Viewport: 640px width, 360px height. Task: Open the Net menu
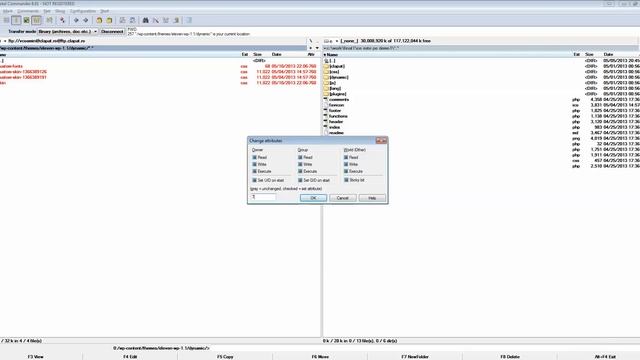coord(47,11)
